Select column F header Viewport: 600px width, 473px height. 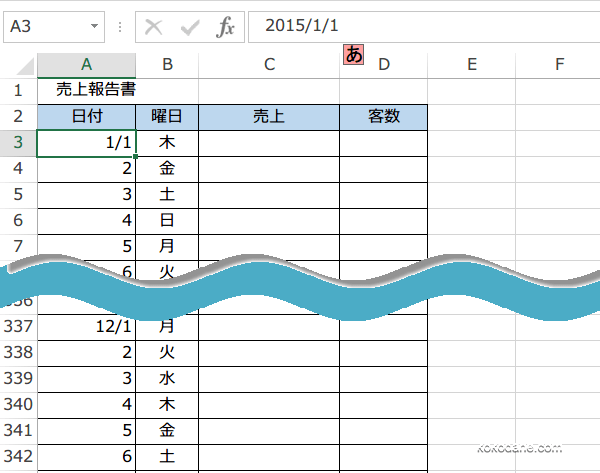tap(558, 65)
